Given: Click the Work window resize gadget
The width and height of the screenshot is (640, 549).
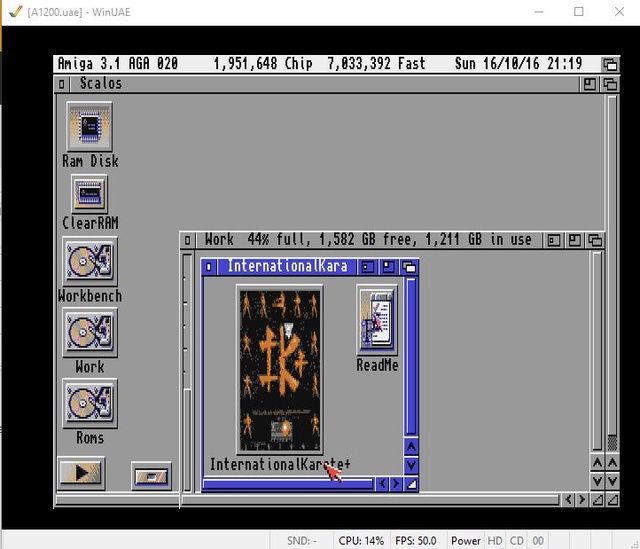Looking at the screenshot, I should 597,500.
